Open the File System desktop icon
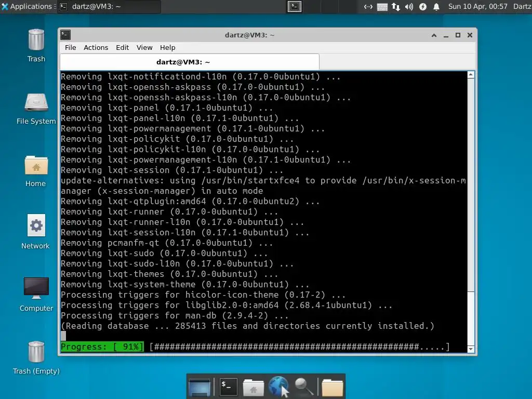Viewport: 532px width, 399px height. pyautogui.click(x=36, y=108)
